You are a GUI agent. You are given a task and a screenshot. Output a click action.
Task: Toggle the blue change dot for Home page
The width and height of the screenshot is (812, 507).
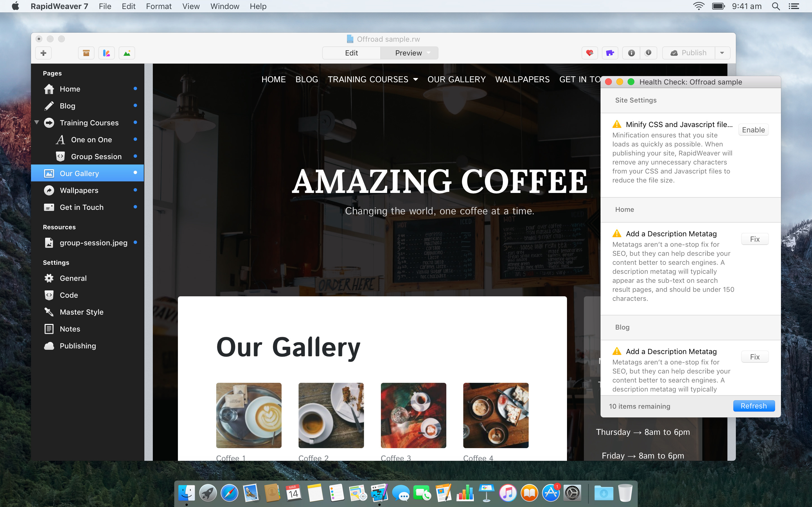(x=135, y=88)
